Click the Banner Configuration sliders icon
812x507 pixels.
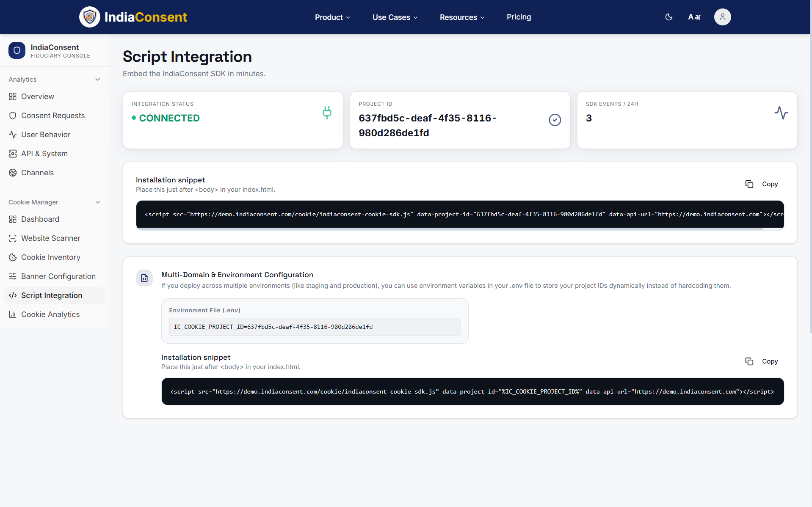(x=13, y=276)
